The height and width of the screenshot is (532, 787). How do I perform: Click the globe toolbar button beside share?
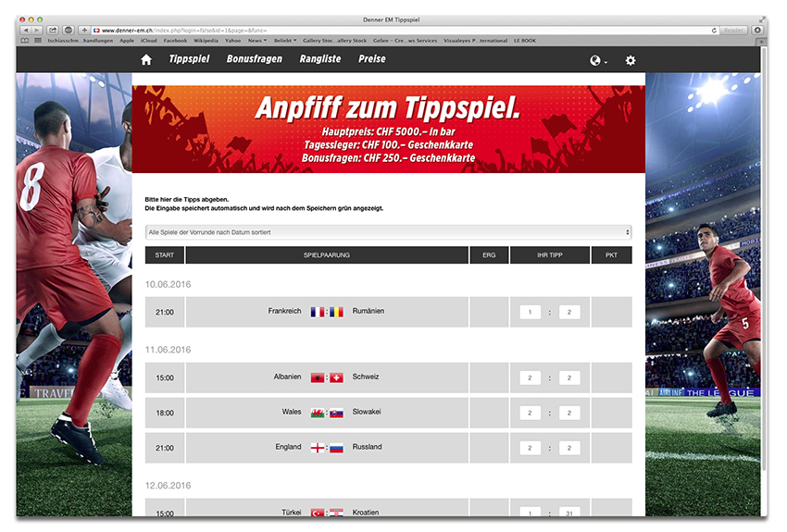point(69,31)
